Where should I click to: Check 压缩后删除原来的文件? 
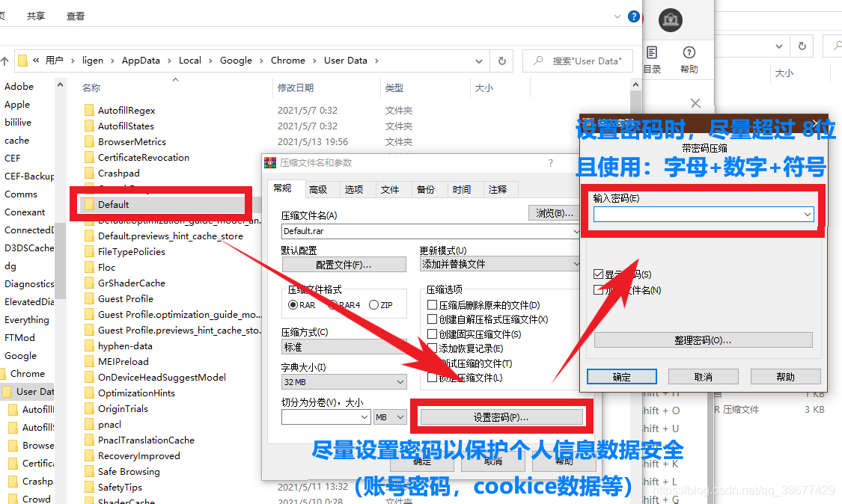pyautogui.click(x=432, y=305)
